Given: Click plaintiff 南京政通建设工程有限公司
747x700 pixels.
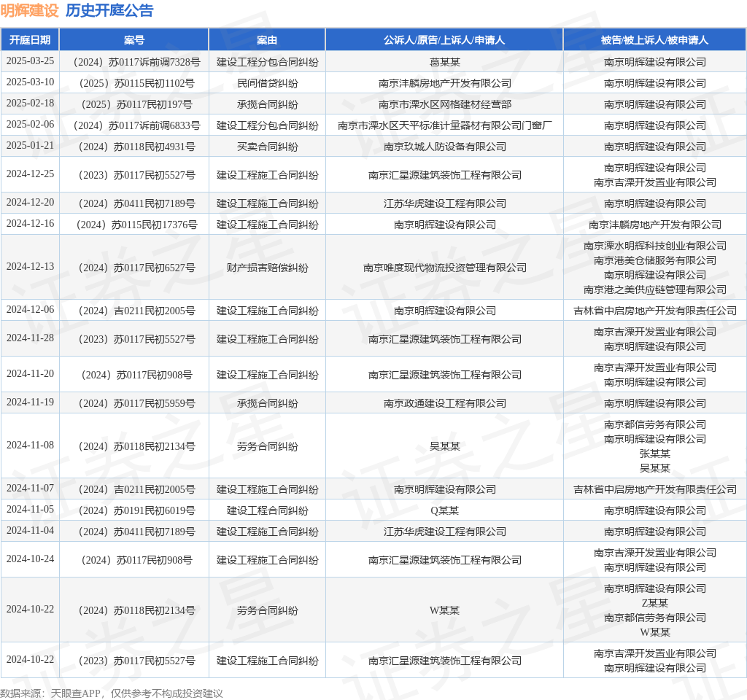Looking at the screenshot, I should point(444,403).
